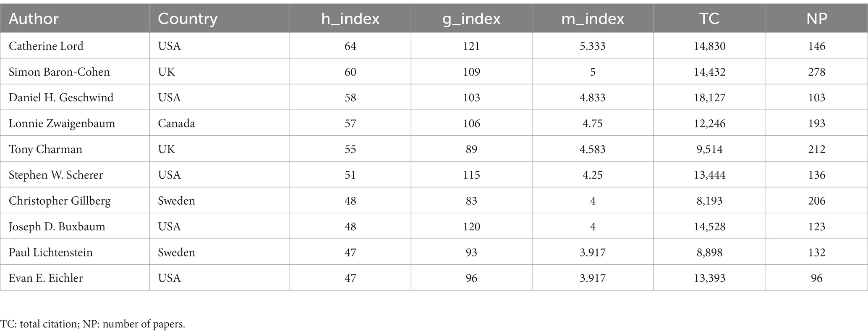Click Evan E. Eichler's total citation 13,393
Viewport: 868px width, 335px height.
pyautogui.click(x=709, y=278)
